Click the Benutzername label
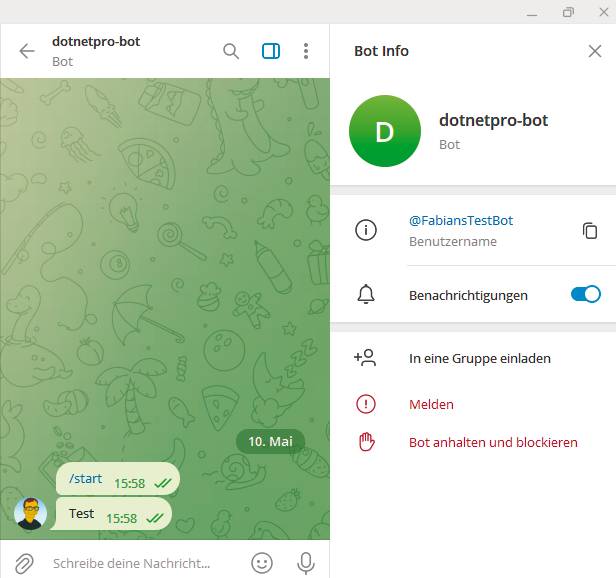Screen dimensions: 616x578 (453, 242)
